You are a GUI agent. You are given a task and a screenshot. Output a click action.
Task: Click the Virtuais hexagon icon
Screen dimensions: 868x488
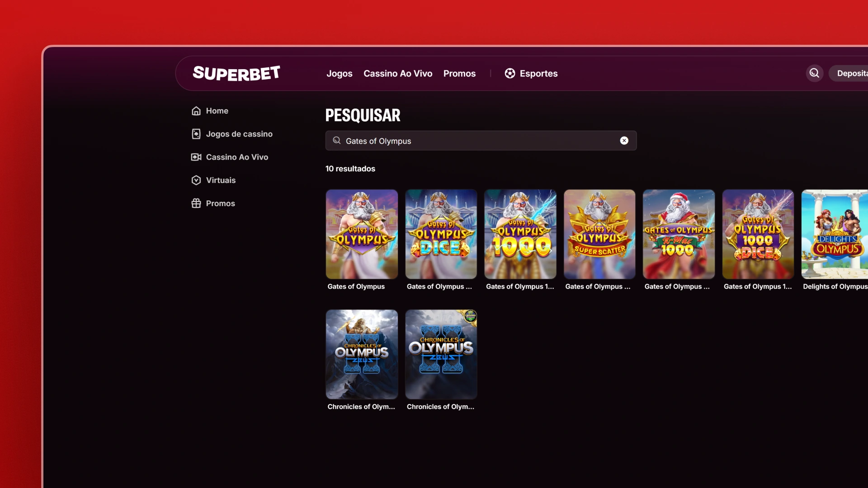click(196, 180)
